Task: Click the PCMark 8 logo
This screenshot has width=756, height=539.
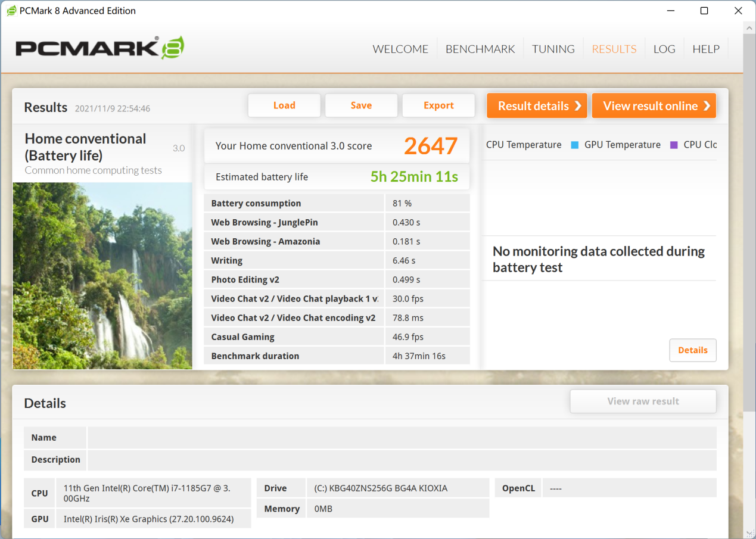Action: 99,48
